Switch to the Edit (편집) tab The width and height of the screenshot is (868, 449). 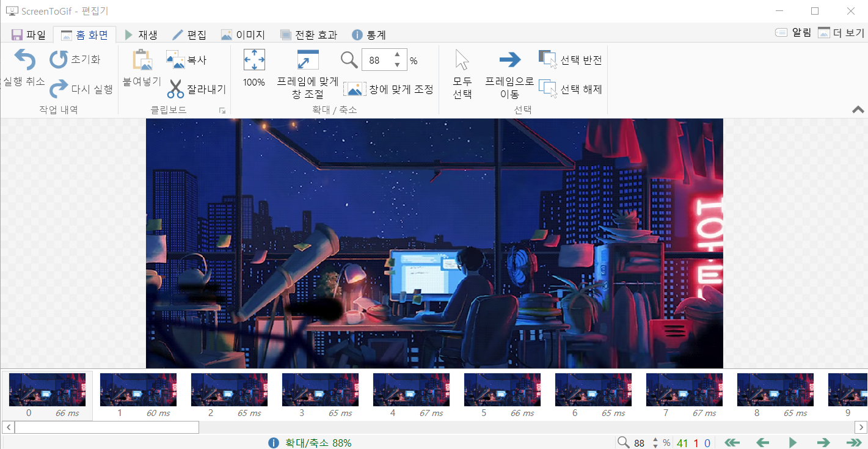coord(189,35)
